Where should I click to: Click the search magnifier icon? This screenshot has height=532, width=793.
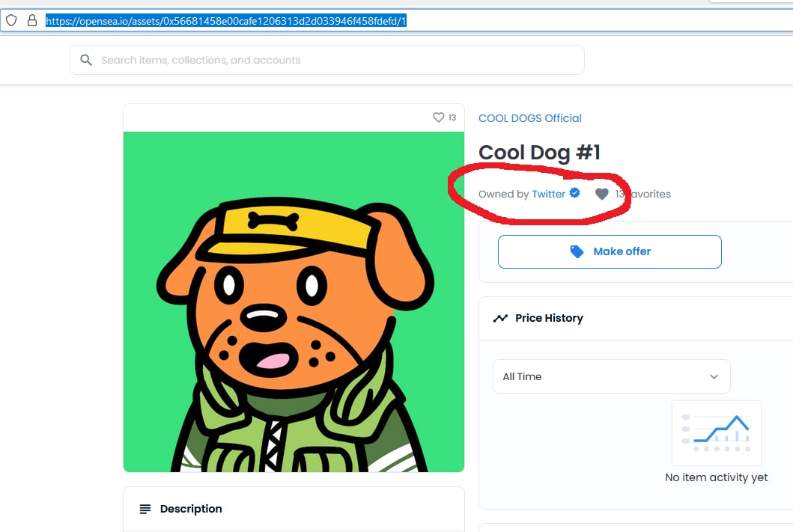tap(86, 60)
